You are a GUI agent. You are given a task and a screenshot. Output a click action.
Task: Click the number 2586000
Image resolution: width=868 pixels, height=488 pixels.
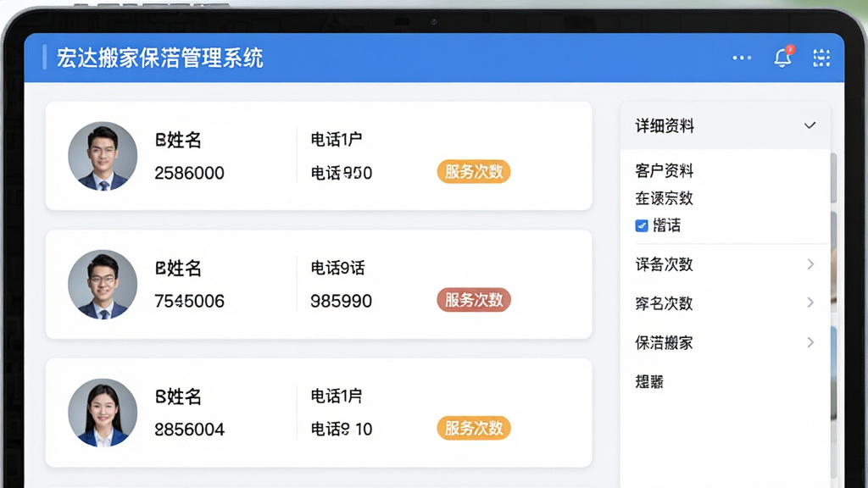click(x=189, y=173)
